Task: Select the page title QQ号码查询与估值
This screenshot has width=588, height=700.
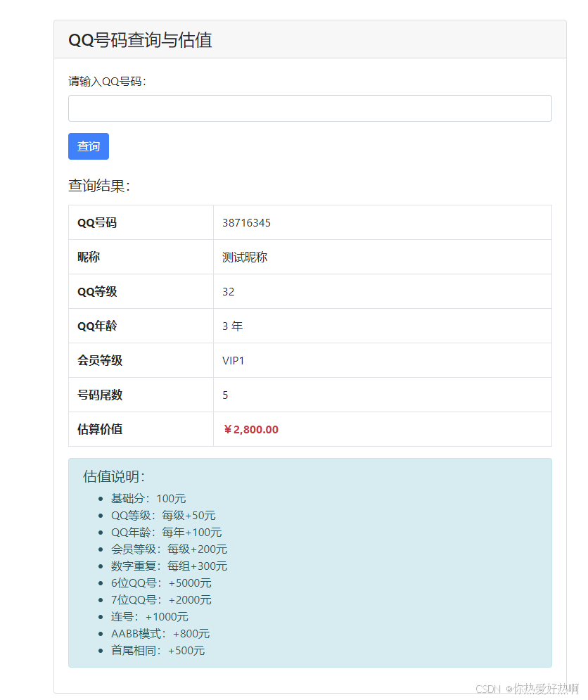Action: click(x=140, y=39)
